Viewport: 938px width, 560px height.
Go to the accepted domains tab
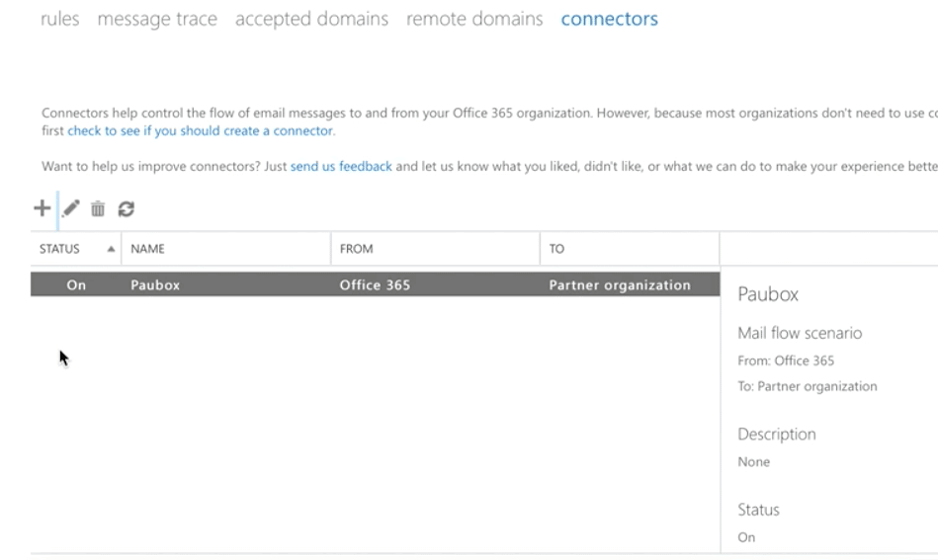pyautogui.click(x=311, y=19)
